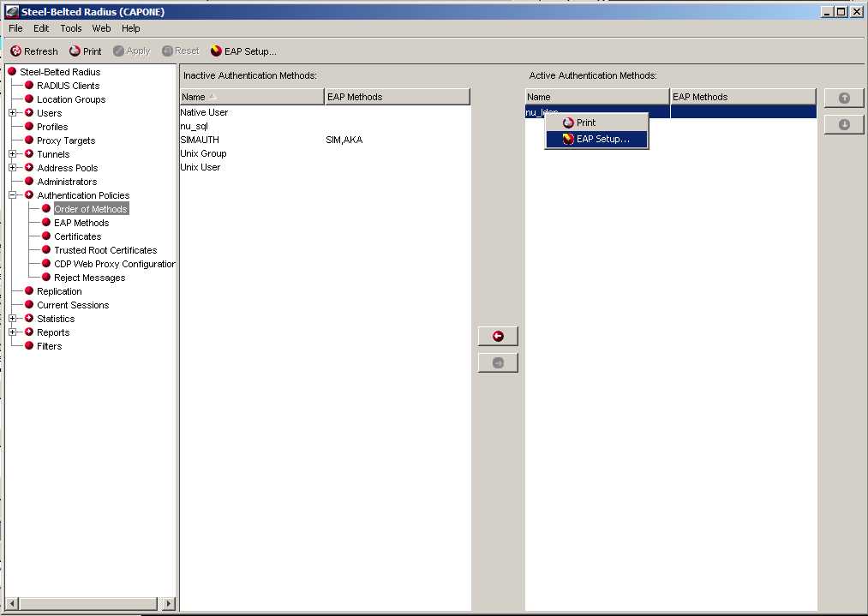Select Current Sessions in the sidebar
This screenshot has width=868, height=616.
click(70, 304)
